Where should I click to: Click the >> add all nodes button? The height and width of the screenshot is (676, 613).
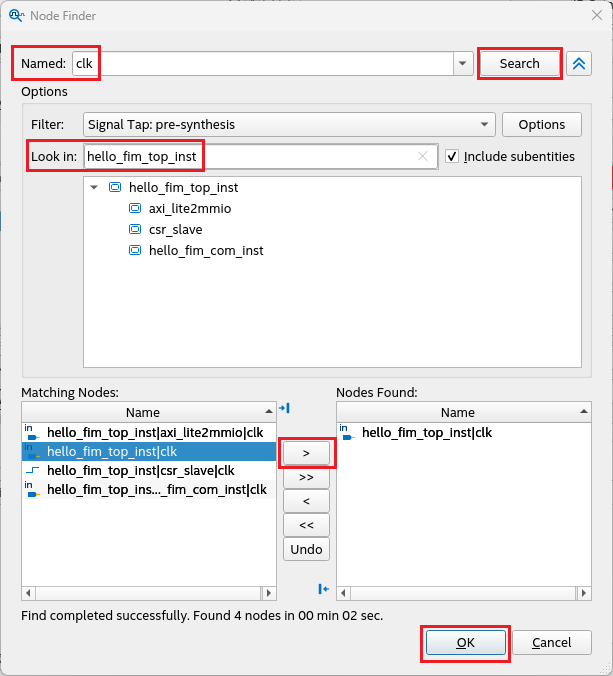[306, 478]
